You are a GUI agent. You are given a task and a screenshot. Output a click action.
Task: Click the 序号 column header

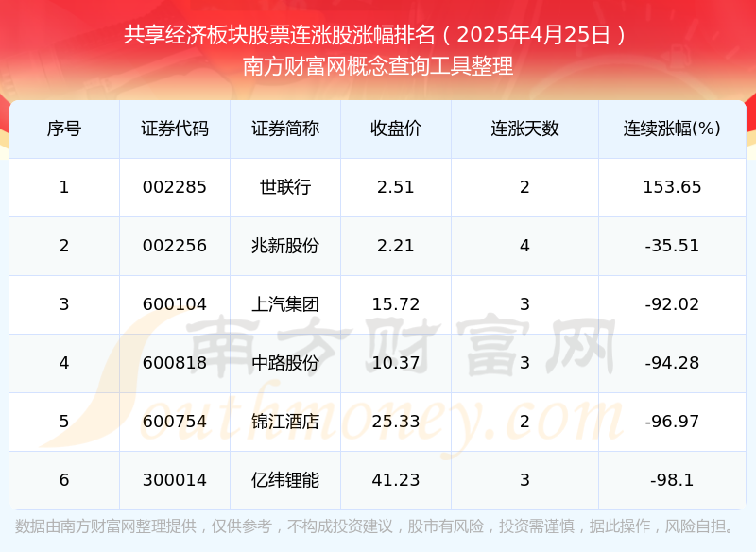[64, 129]
